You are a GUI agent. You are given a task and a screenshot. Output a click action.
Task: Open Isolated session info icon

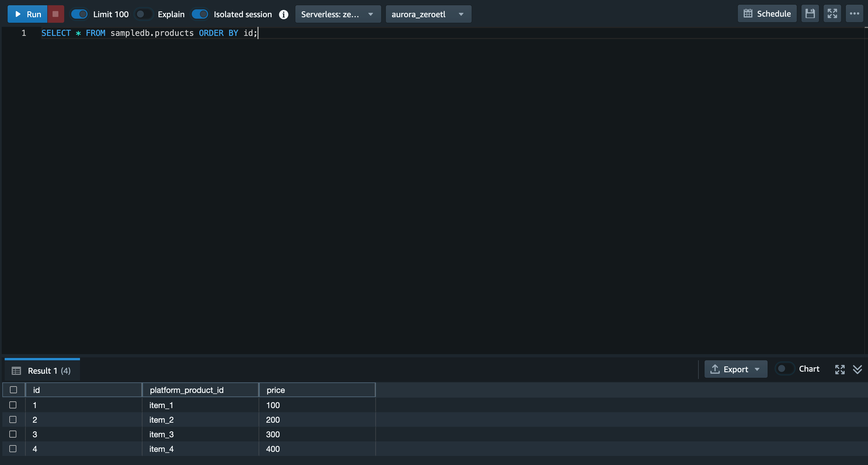(x=284, y=15)
